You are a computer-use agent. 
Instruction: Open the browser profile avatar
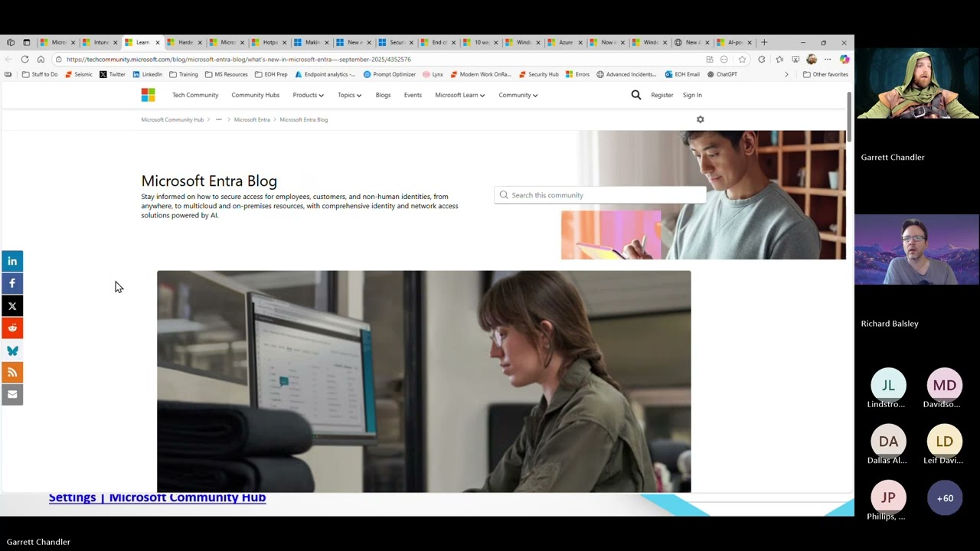(812, 59)
